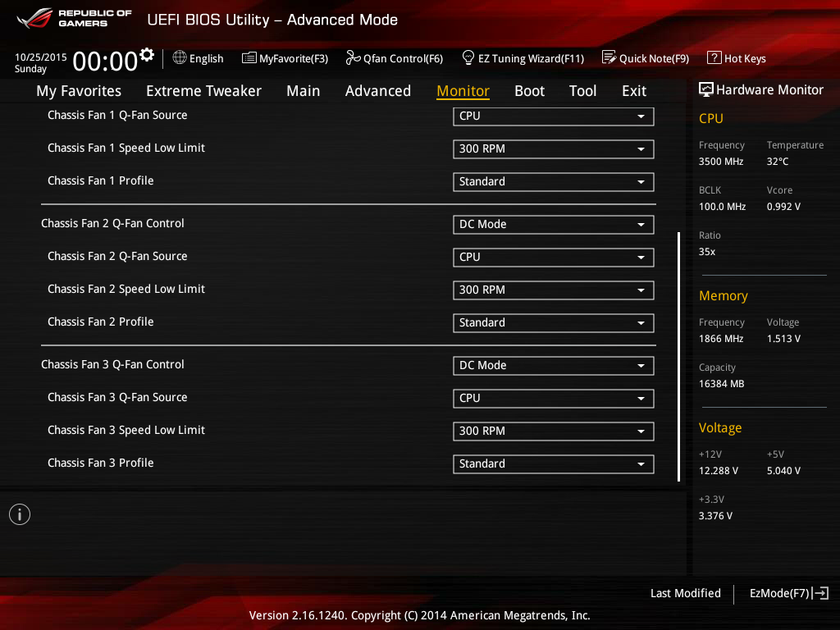
Task: Open Chassis Fan 2 Q-Fan Source dropdown
Action: tap(554, 257)
